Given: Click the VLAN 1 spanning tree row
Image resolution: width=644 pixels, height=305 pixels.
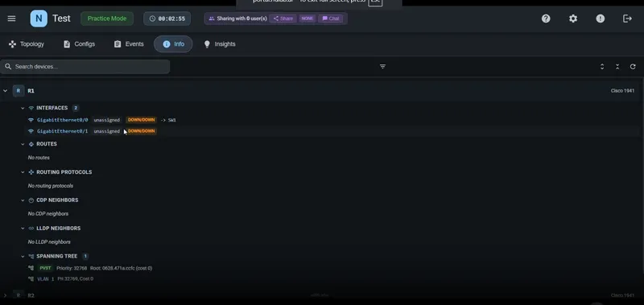Looking at the screenshot, I should tap(61, 278).
